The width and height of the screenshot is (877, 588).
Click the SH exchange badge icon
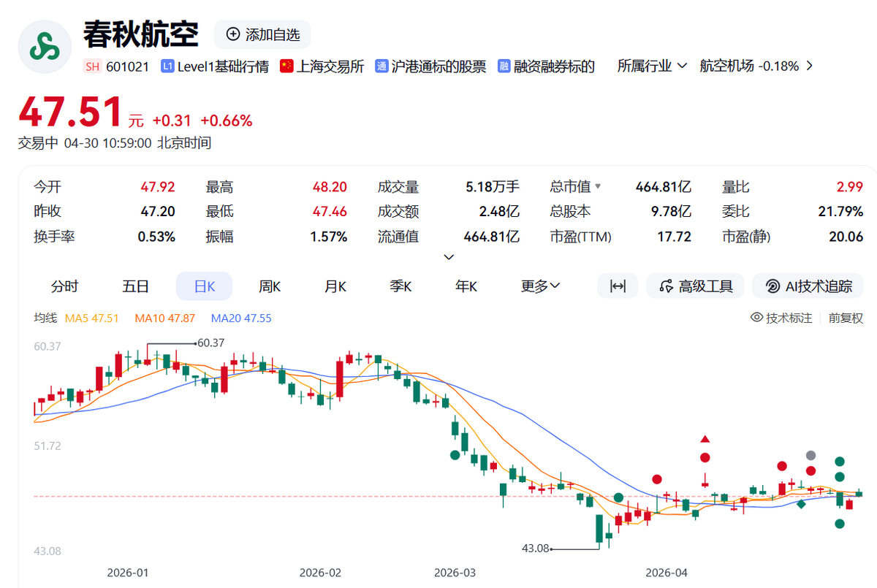(x=92, y=66)
